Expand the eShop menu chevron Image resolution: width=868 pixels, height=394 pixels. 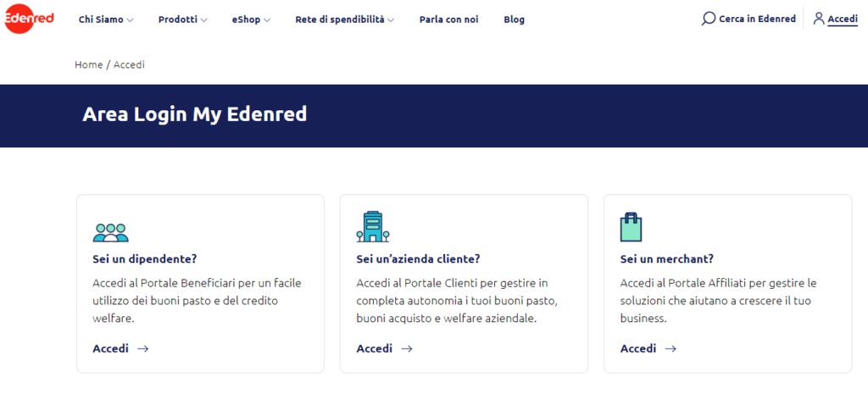(x=267, y=20)
